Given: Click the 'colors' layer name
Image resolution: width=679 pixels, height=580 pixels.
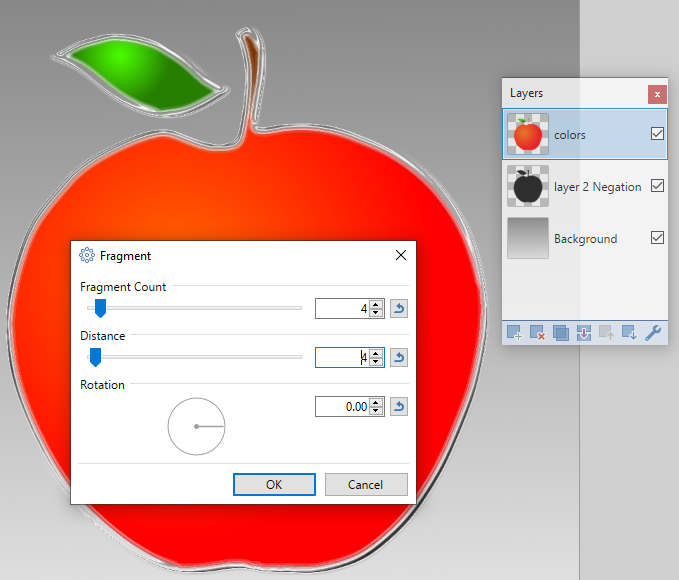Looking at the screenshot, I should 569,135.
